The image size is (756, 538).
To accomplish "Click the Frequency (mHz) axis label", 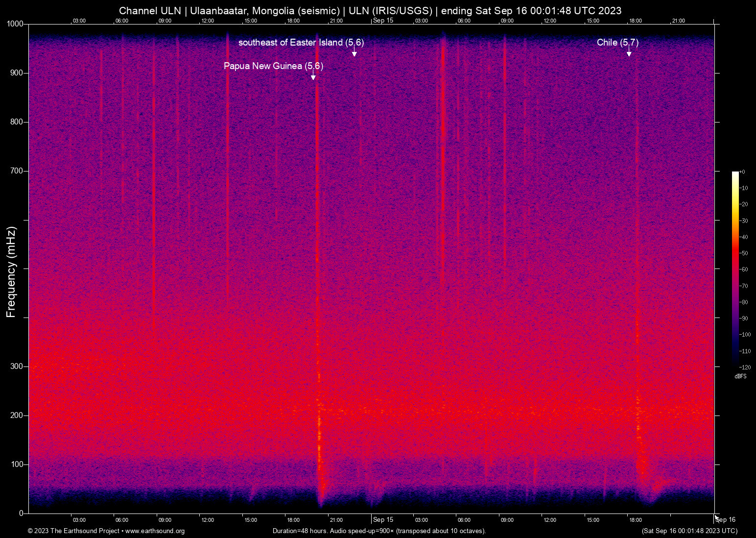I will pyautogui.click(x=11, y=272).
